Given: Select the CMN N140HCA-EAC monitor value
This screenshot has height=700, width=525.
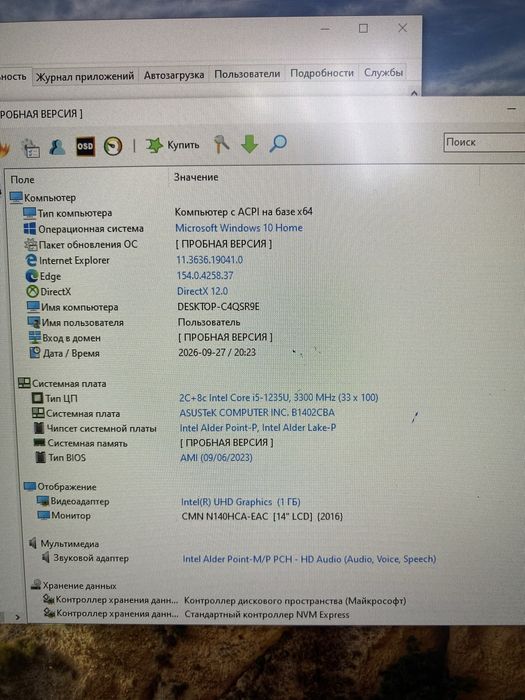Looking at the screenshot, I should [x=262, y=517].
